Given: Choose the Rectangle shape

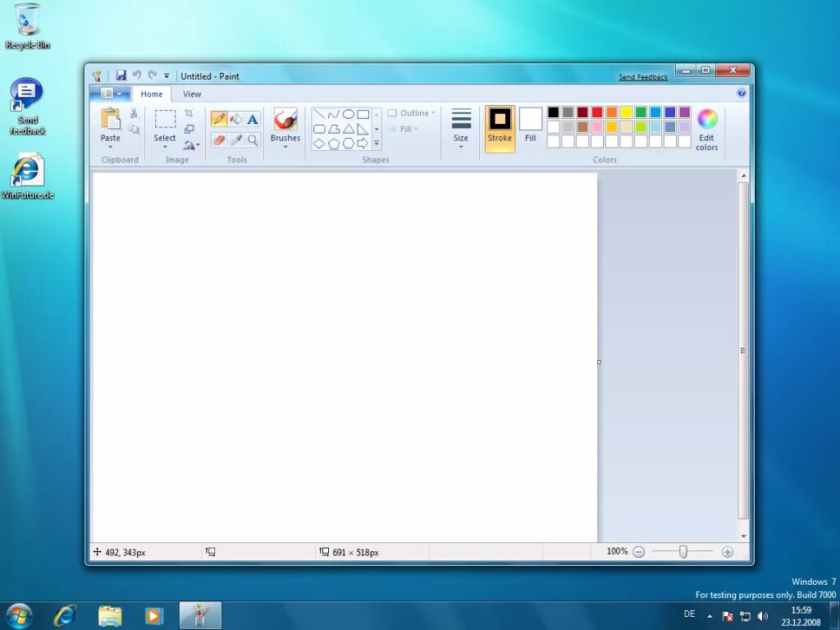Looking at the screenshot, I should click(x=363, y=113).
